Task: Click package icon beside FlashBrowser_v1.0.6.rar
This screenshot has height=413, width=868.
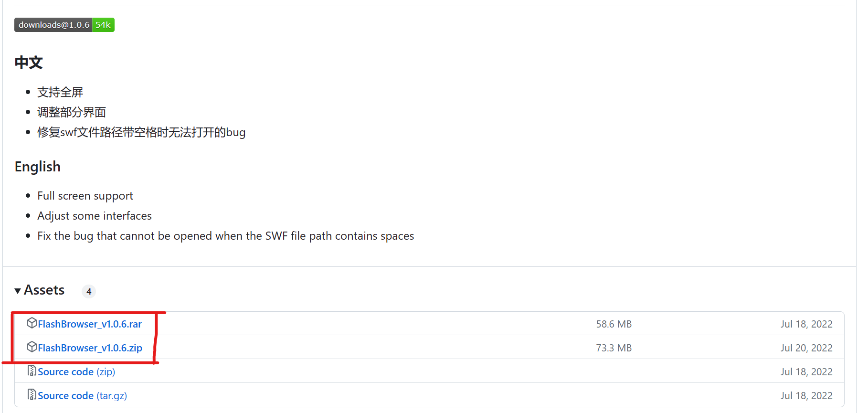Action: tap(32, 323)
